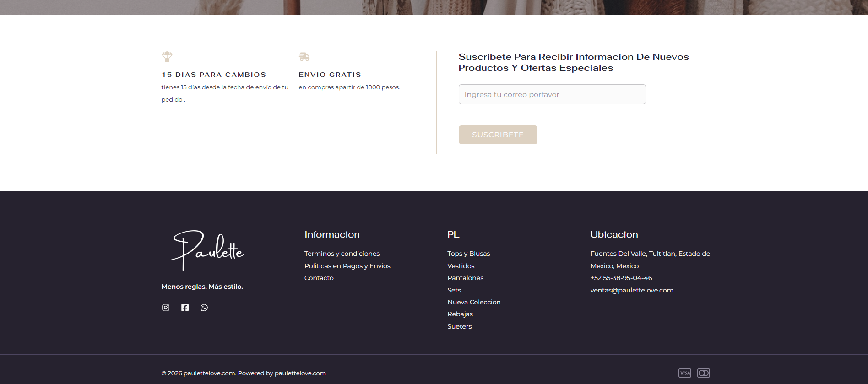Image resolution: width=868 pixels, height=384 pixels.
Task: Click the ventas@paulettelove.com email
Action: click(632, 290)
